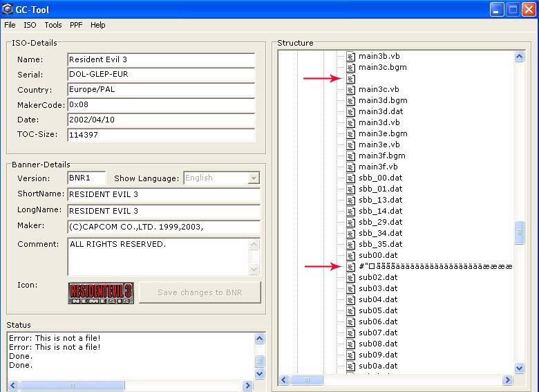Click the file icon next to sbb_35.dat
Screen dimensions: 539x392
[350, 245]
